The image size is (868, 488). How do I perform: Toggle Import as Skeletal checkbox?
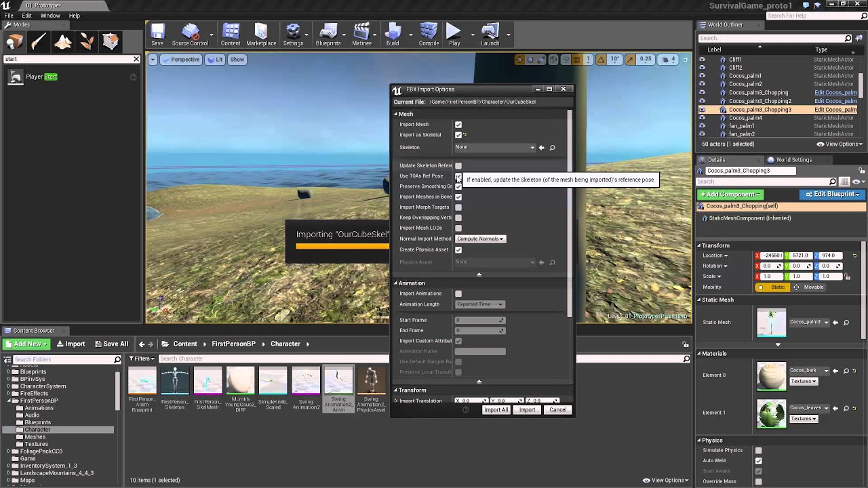click(x=458, y=135)
